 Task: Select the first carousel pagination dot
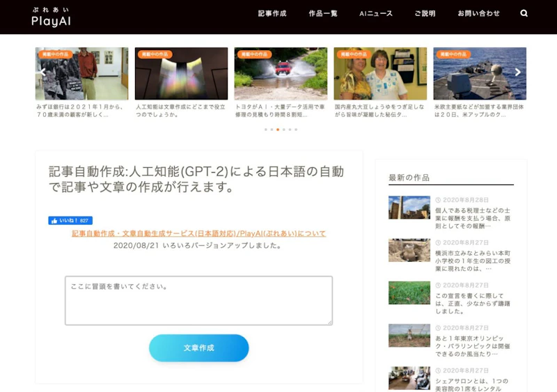(x=266, y=130)
